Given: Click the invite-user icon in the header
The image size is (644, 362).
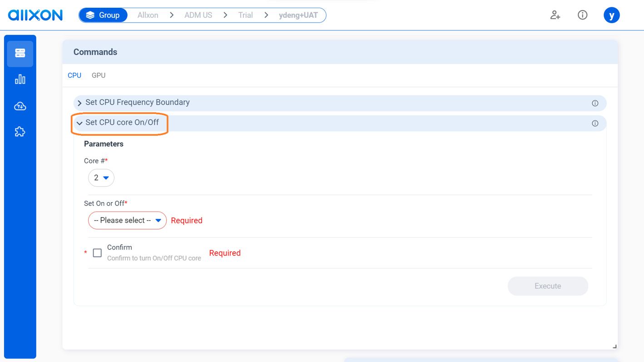Looking at the screenshot, I should coord(555,15).
